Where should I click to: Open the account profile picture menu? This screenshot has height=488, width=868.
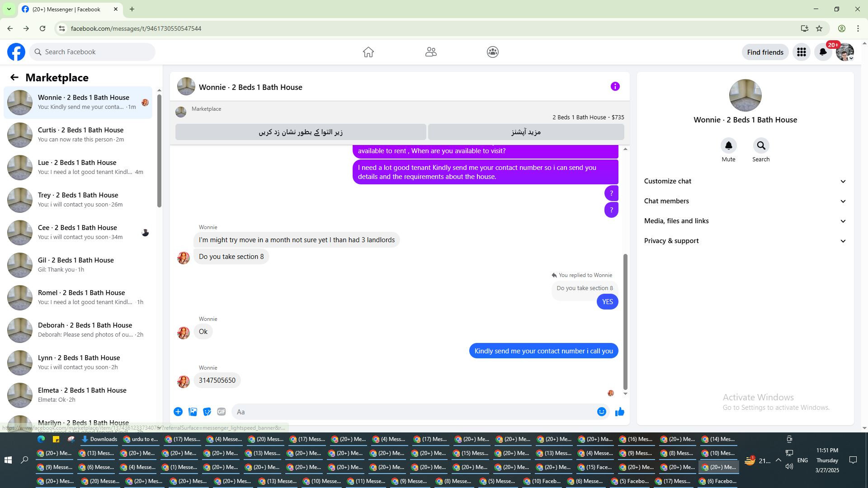pos(845,52)
